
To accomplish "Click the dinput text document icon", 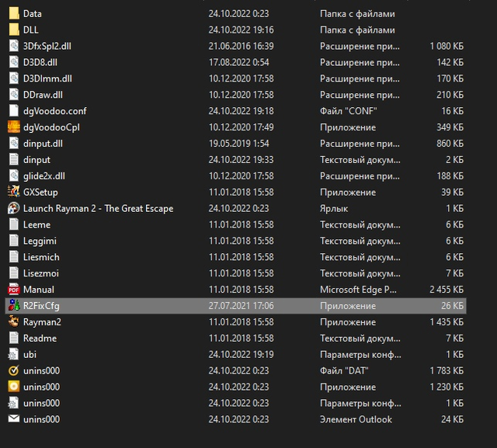I will (14, 159).
